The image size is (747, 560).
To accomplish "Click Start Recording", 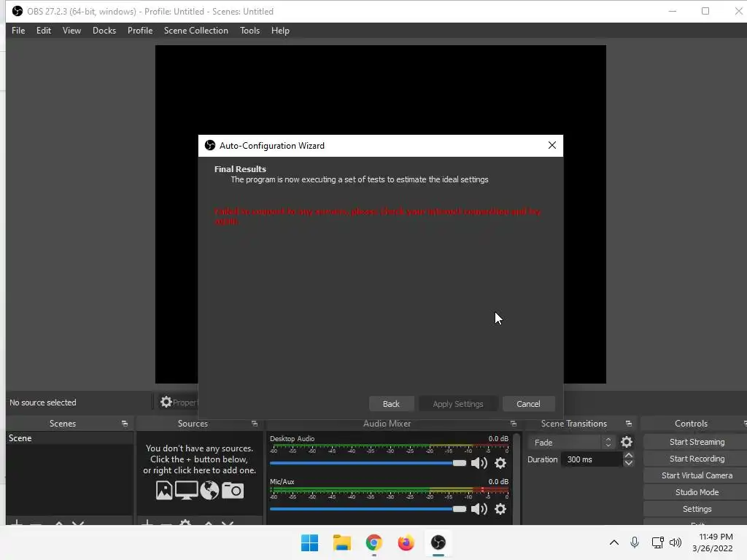I will pyautogui.click(x=697, y=459).
